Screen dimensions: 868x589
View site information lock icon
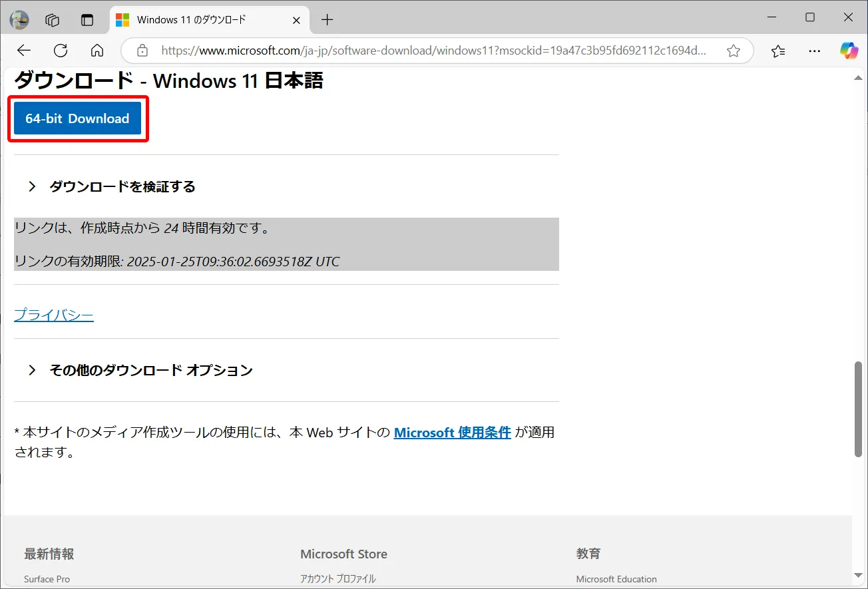[x=142, y=51]
